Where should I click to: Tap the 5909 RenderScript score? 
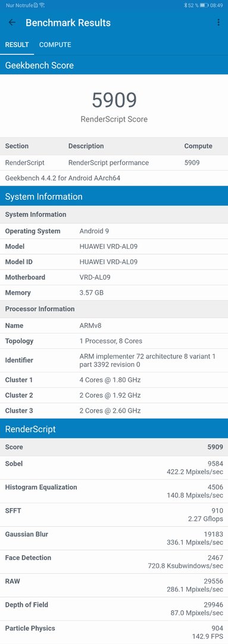tap(114, 100)
